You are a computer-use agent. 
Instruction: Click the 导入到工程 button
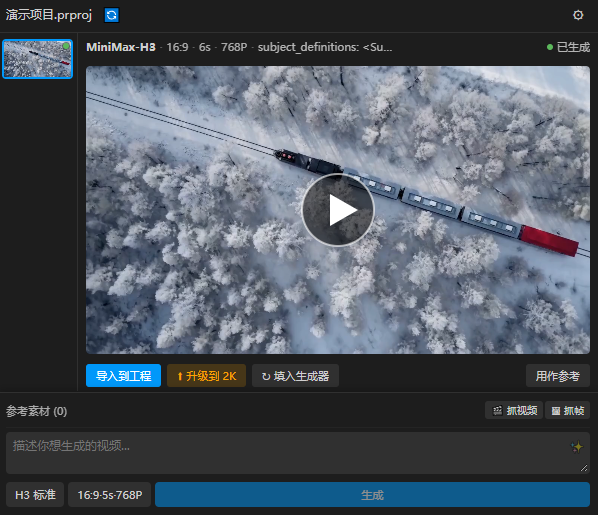click(123, 376)
